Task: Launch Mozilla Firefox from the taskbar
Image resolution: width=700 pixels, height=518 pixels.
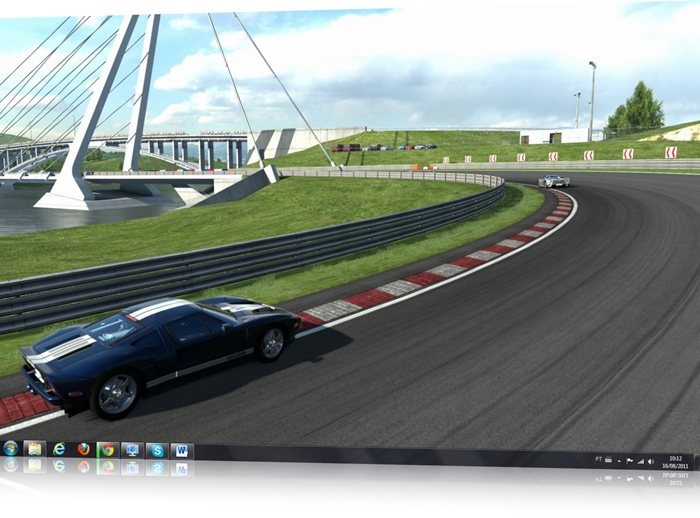Action: 83,449
